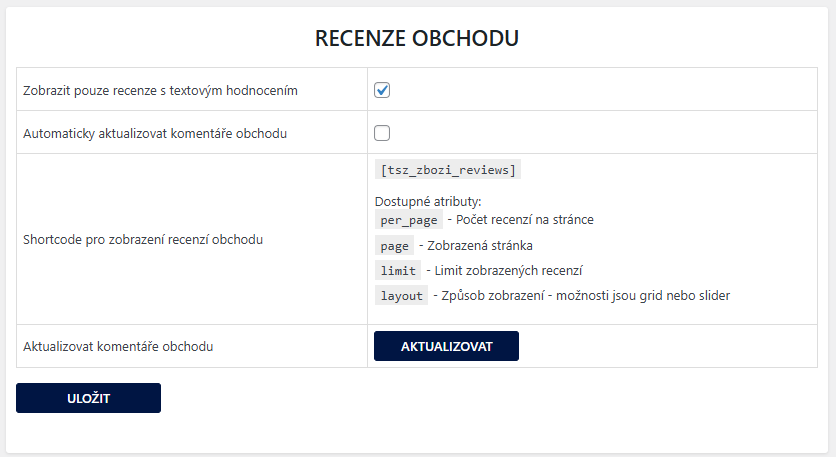Click the Počet recenzí na stránce description

point(525,220)
